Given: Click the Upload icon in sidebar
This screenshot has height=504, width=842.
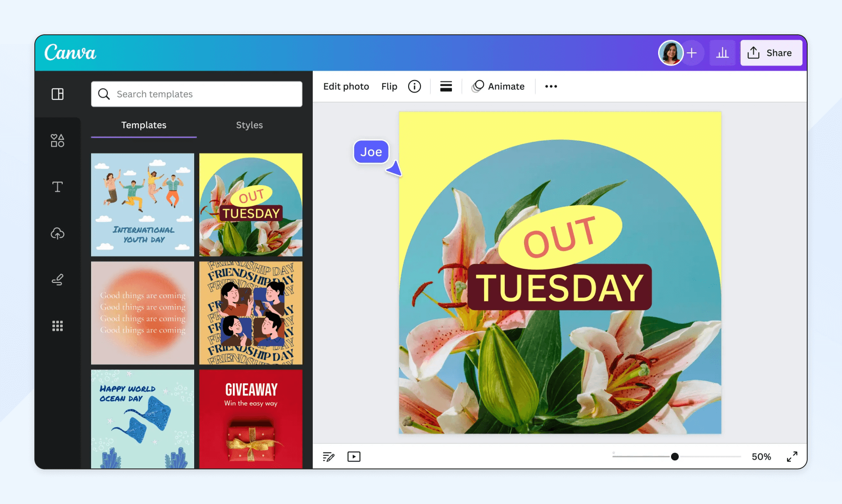Looking at the screenshot, I should pyautogui.click(x=58, y=234).
